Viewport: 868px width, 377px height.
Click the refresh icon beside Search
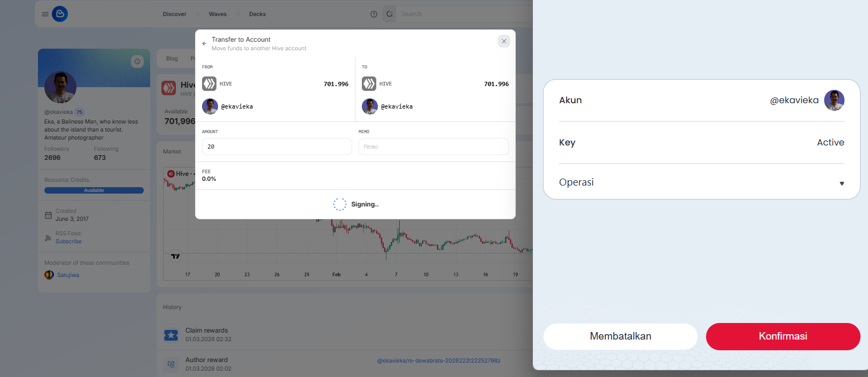[x=390, y=14]
